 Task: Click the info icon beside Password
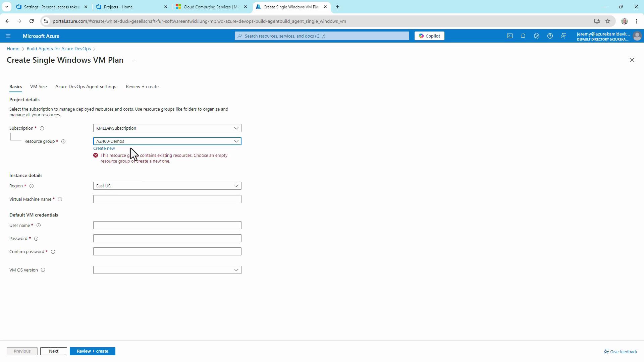(36, 239)
